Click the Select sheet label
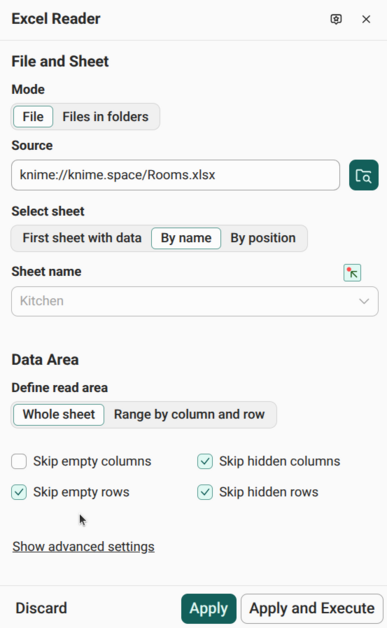This screenshot has width=387, height=628. [48, 211]
